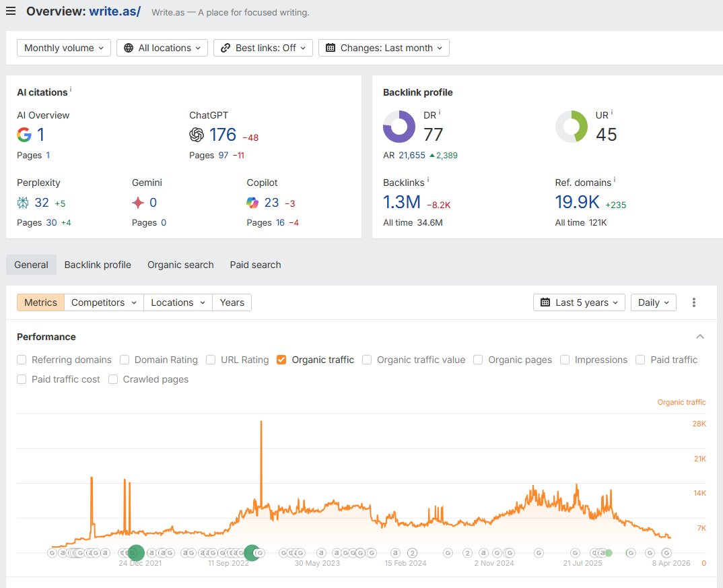The width and height of the screenshot is (723, 588).
Task: Enable the Domain Rating checkbox
Action: 125,360
